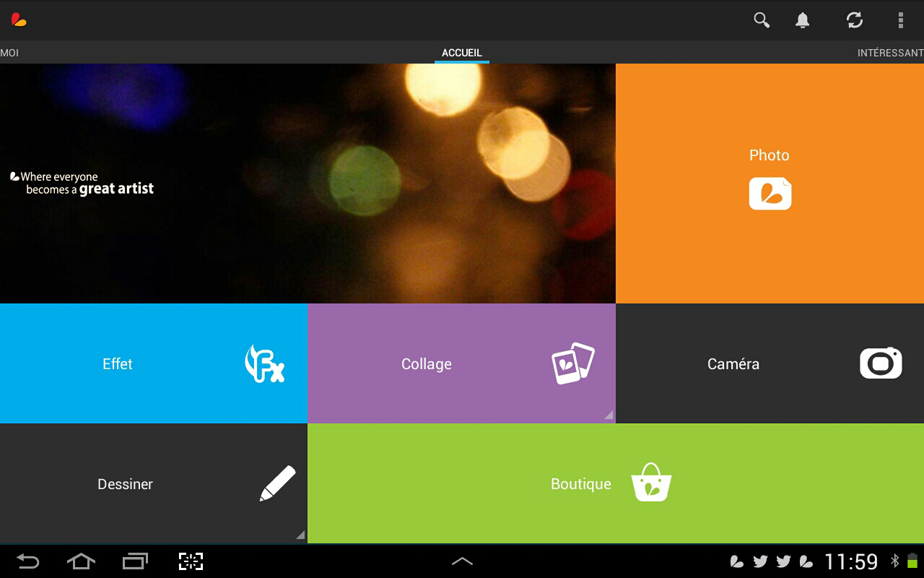Open the search magnifier icon
This screenshot has width=924, height=578.
(762, 20)
